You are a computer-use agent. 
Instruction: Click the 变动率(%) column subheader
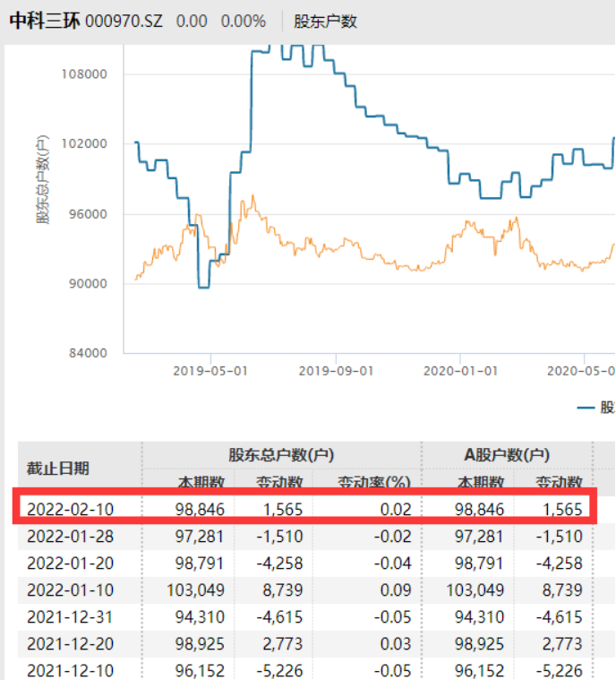[x=372, y=483]
